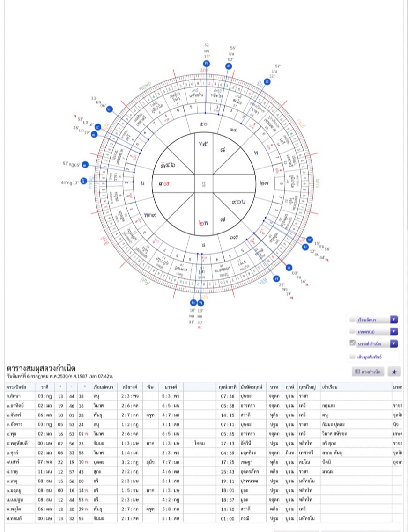The width and height of the screenshot is (408, 532).
Task: Click the star favorite button
Action: 394,372
